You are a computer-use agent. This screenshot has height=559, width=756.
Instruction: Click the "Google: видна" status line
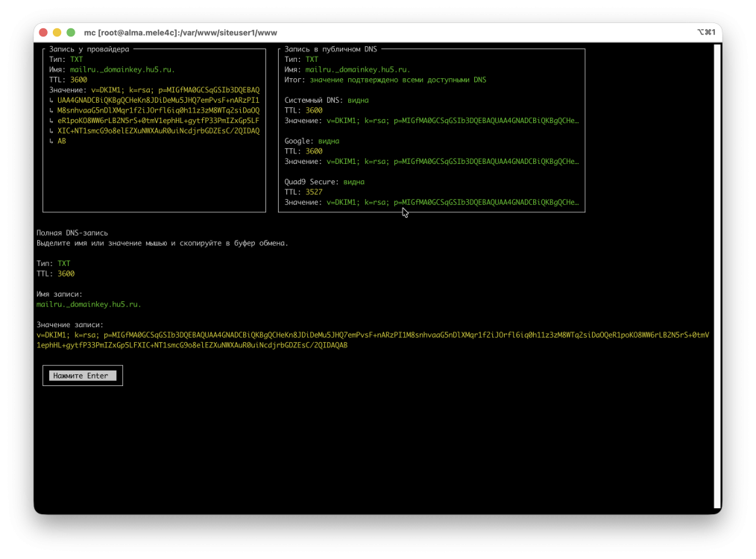tap(312, 141)
